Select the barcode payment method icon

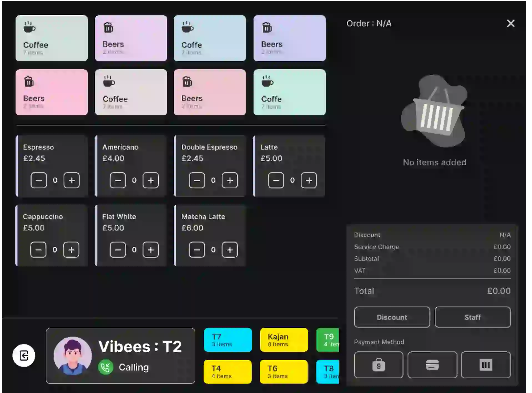pos(486,365)
